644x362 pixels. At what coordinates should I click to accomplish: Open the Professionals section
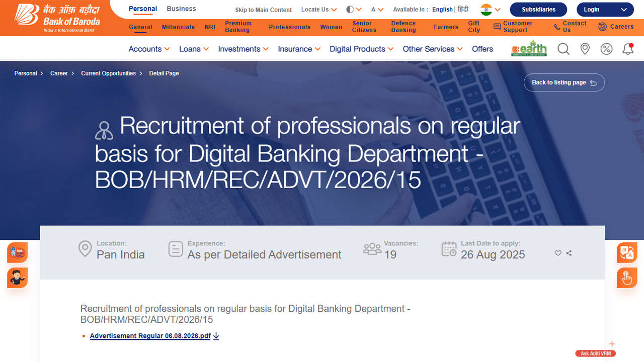tap(290, 27)
